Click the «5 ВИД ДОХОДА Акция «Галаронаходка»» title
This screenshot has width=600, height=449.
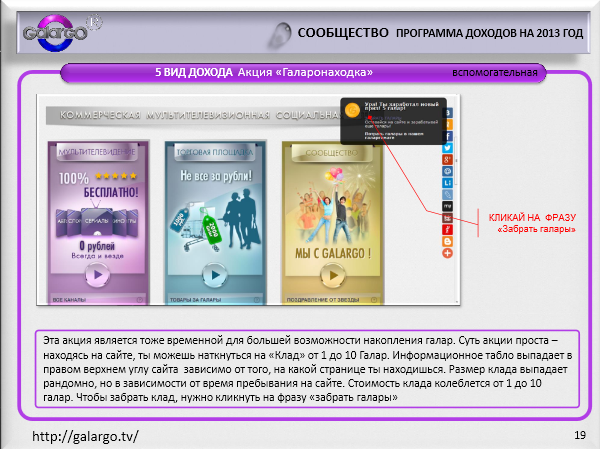(264, 72)
